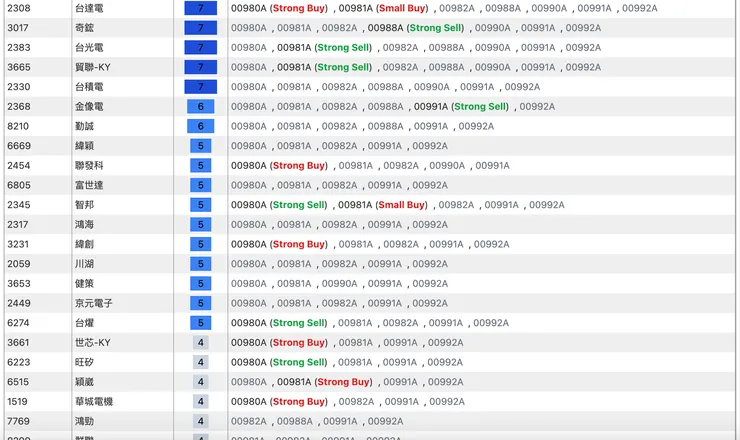The image size is (740, 440).
Task: Click 00991A (Strong Sell) in the 金像電 row
Action: click(462, 107)
